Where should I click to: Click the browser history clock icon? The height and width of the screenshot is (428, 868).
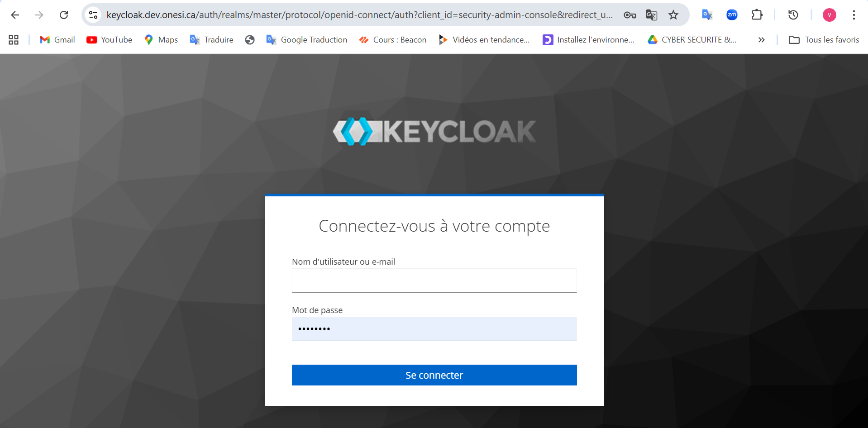[793, 15]
